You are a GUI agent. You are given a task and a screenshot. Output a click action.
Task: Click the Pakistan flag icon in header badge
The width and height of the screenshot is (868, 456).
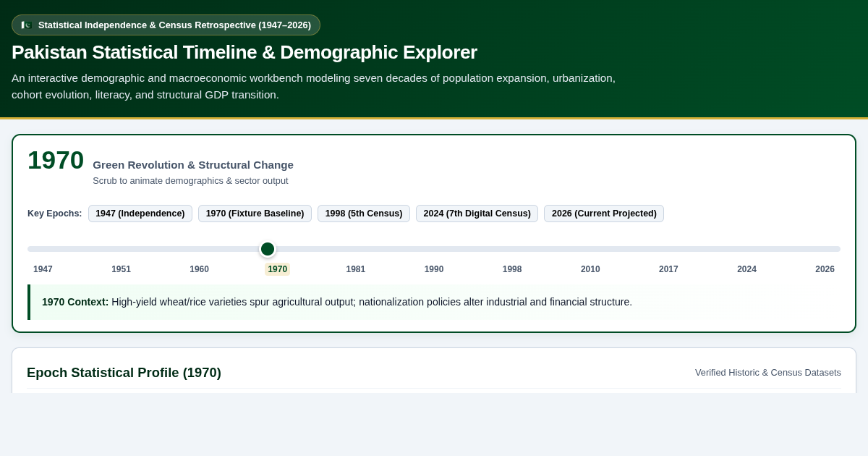pyautogui.click(x=27, y=25)
